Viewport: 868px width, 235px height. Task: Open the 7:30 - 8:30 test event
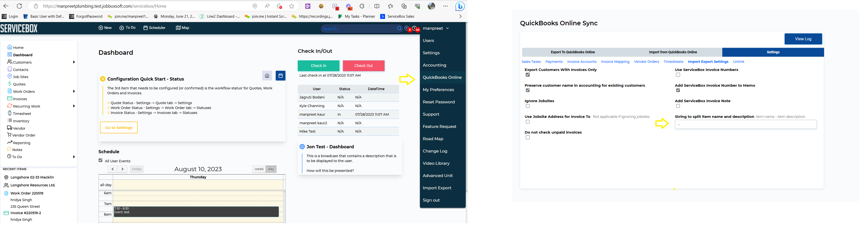(x=196, y=212)
